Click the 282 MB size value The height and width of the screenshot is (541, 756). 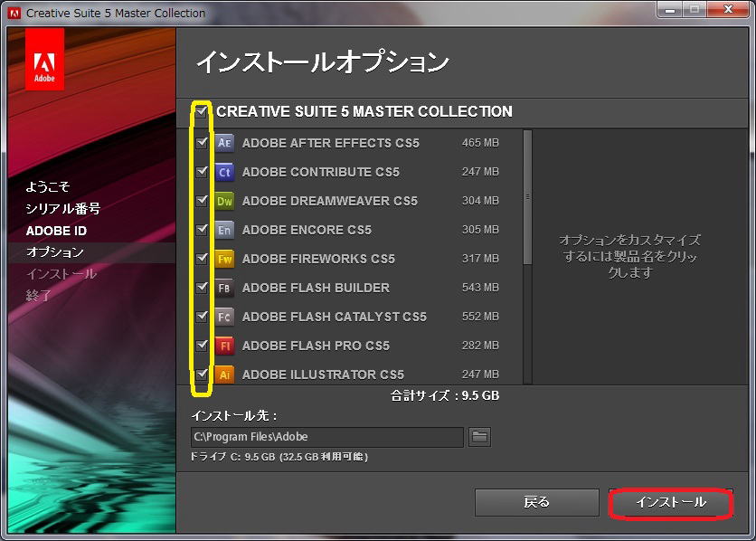480,346
